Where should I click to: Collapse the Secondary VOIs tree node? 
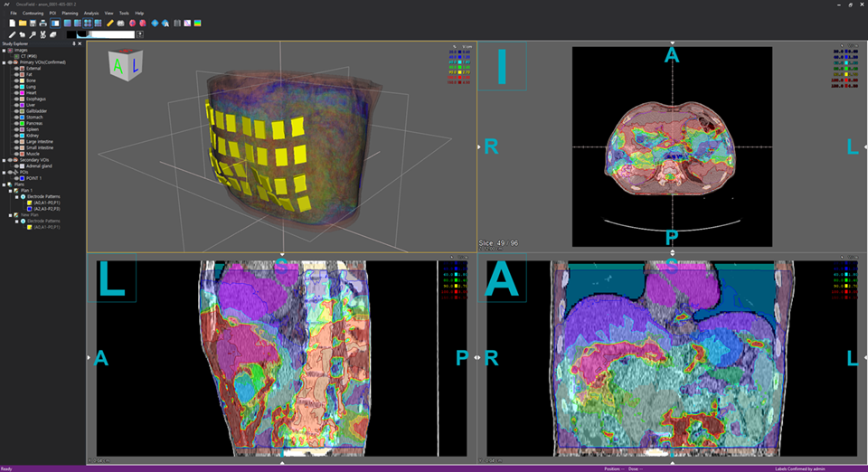pos(4,160)
